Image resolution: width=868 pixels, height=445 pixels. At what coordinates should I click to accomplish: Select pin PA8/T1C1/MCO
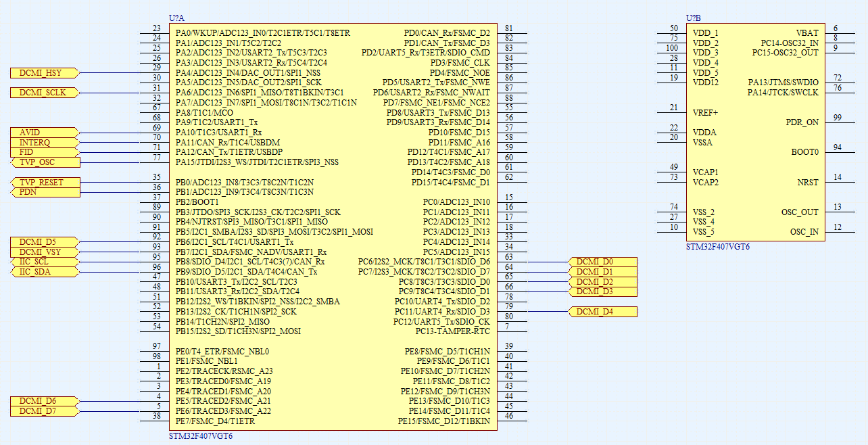click(204, 113)
